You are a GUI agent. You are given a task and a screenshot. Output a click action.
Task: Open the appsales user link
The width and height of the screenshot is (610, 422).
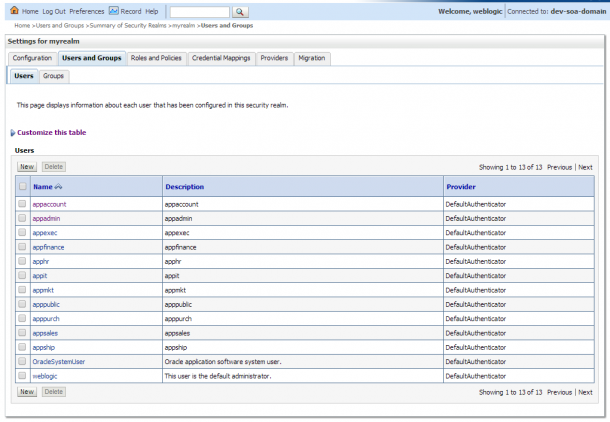(45, 333)
